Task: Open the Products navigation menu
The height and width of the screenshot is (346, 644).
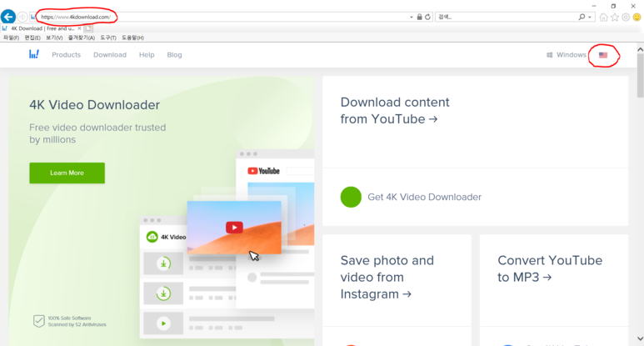Action: coord(66,55)
